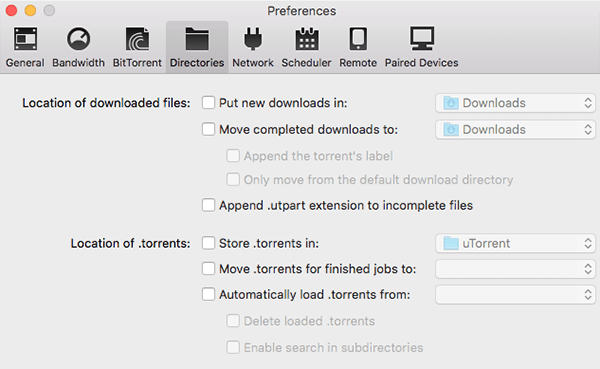Open the uTorrent folder dropdown
Viewport: 600px width, 369px height.
(x=515, y=243)
